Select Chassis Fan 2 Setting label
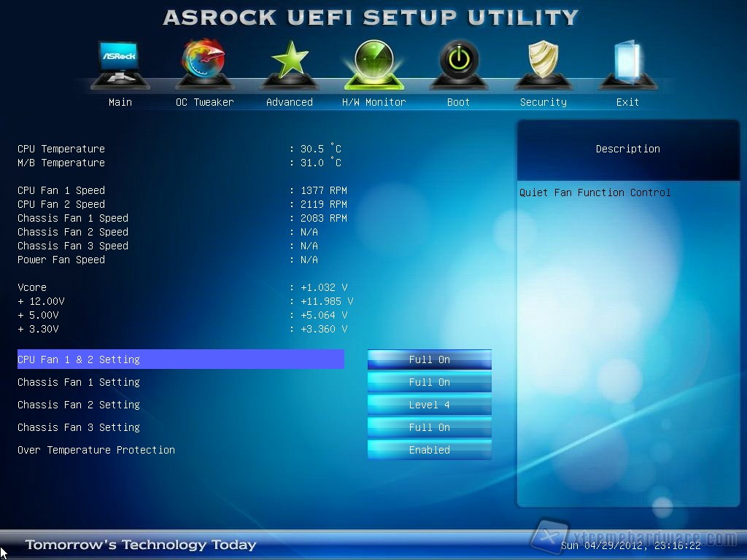The width and height of the screenshot is (747, 560). (79, 405)
